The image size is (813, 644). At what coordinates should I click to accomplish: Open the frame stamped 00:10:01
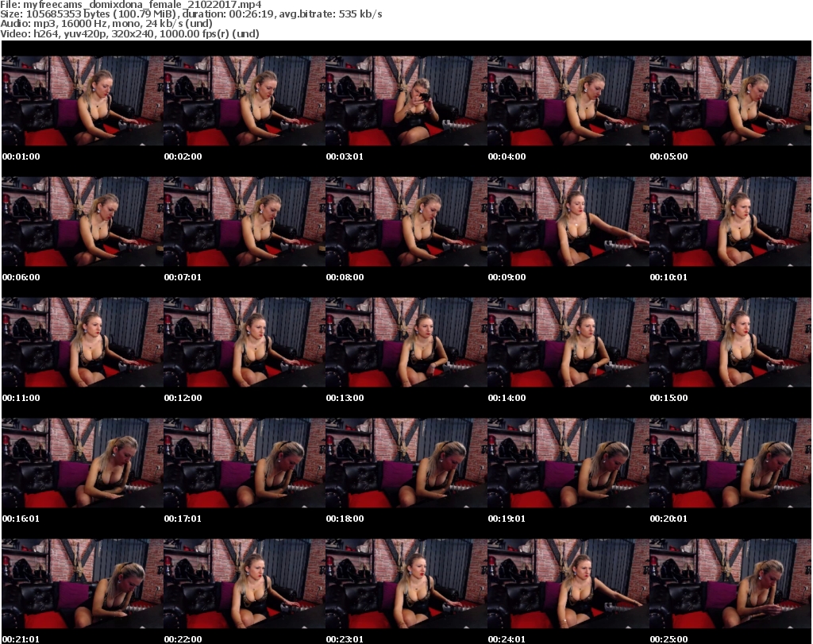pyautogui.click(x=730, y=222)
